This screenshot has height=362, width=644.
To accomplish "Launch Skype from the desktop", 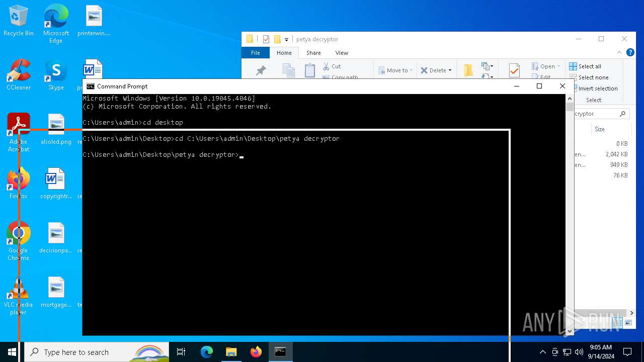I will [56, 75].
